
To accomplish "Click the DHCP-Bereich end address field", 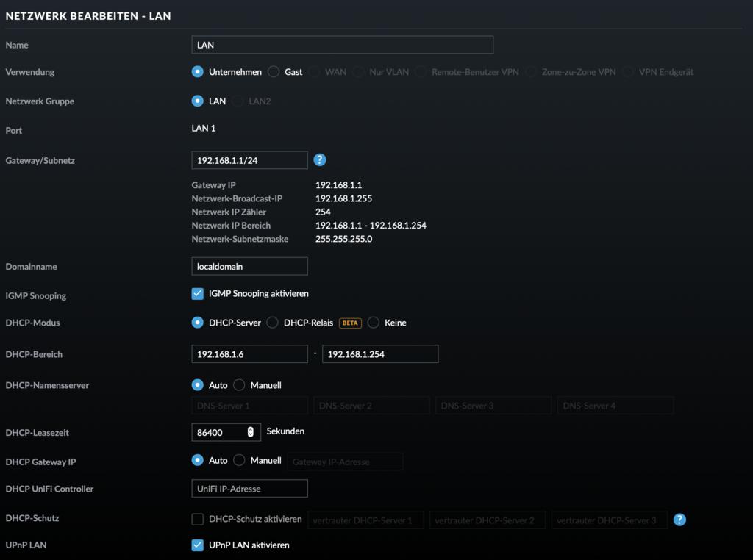I will pos(379,354).
